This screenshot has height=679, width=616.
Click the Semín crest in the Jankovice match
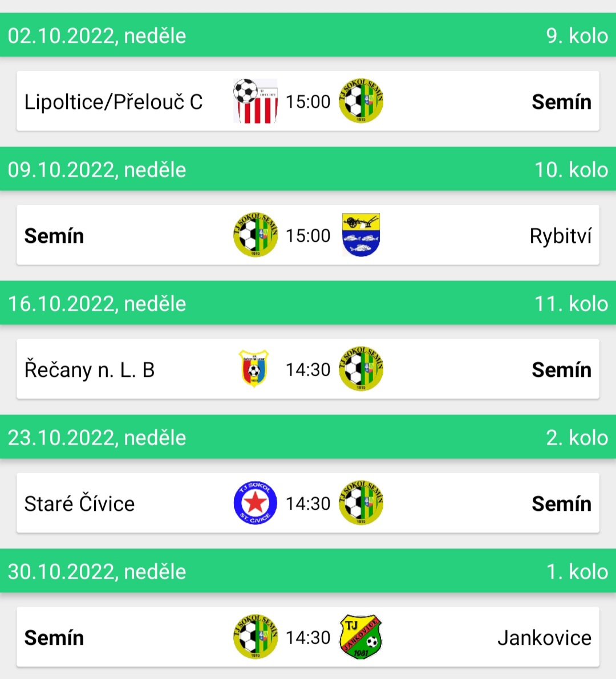(255, 637)
